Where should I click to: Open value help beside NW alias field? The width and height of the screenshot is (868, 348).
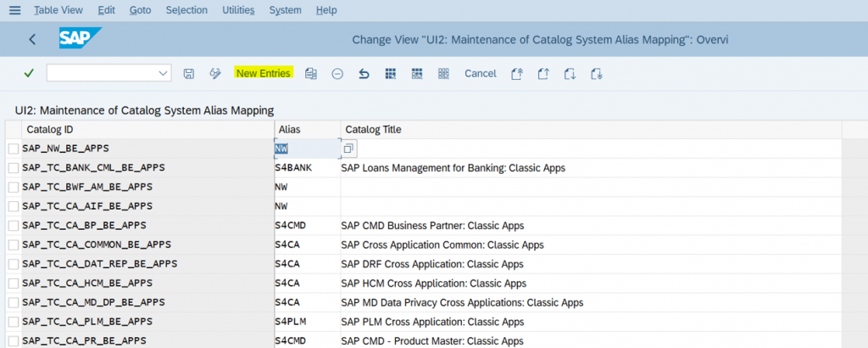(348, 149)
